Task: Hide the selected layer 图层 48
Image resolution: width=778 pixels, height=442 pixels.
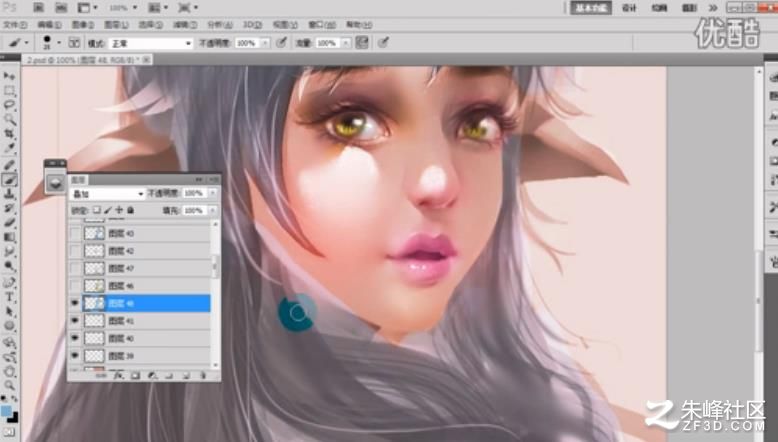Action: pyautogui.click(x=75, y=303)
